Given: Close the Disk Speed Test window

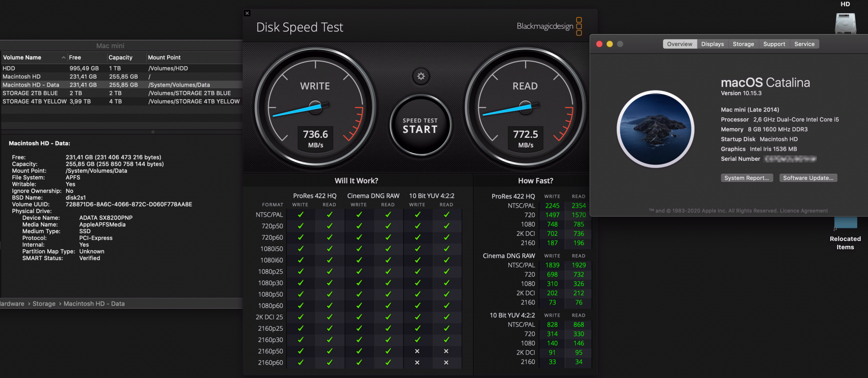Looking at the screenshot, I should click(247, 13).
